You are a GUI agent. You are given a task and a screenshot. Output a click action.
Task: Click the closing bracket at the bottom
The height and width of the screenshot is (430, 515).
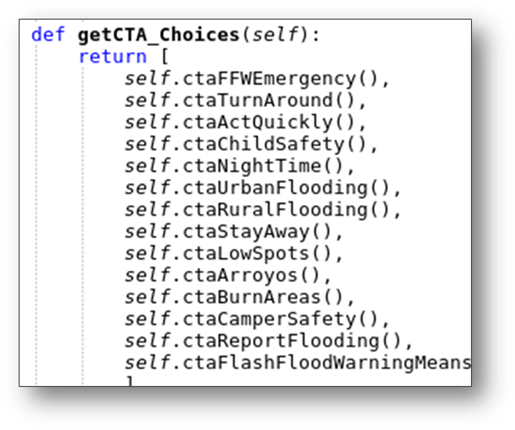pos(130,381)
